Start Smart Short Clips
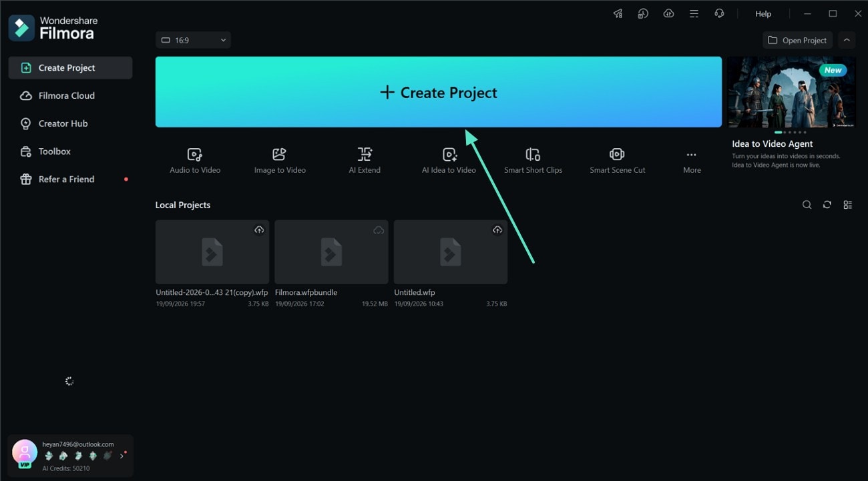Viewport: 868px width, 481px height. [x=533, y=161]
